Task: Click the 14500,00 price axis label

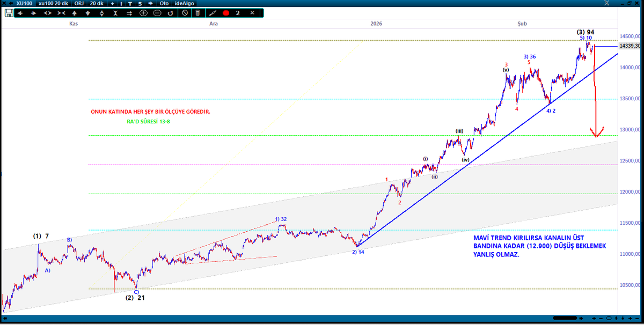Action: tap(631, 36)
